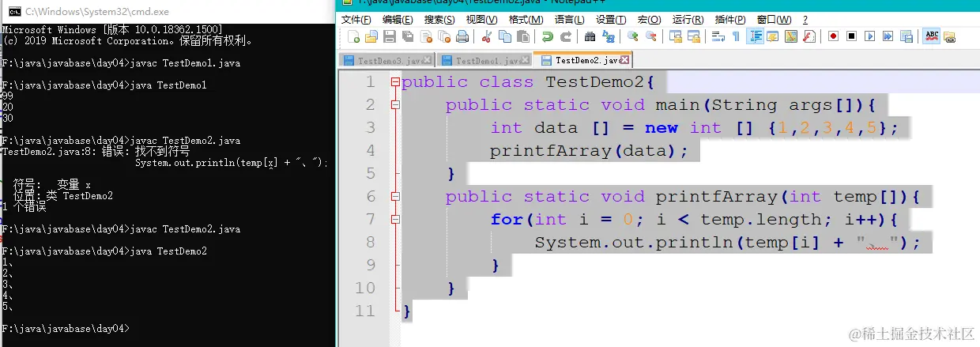Open the document map icon

[x=790, y=36]
